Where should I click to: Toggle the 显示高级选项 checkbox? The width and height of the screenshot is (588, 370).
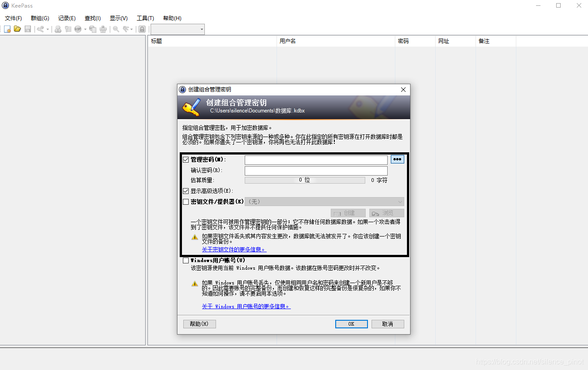pyautogui.click(x=186, y=191)
